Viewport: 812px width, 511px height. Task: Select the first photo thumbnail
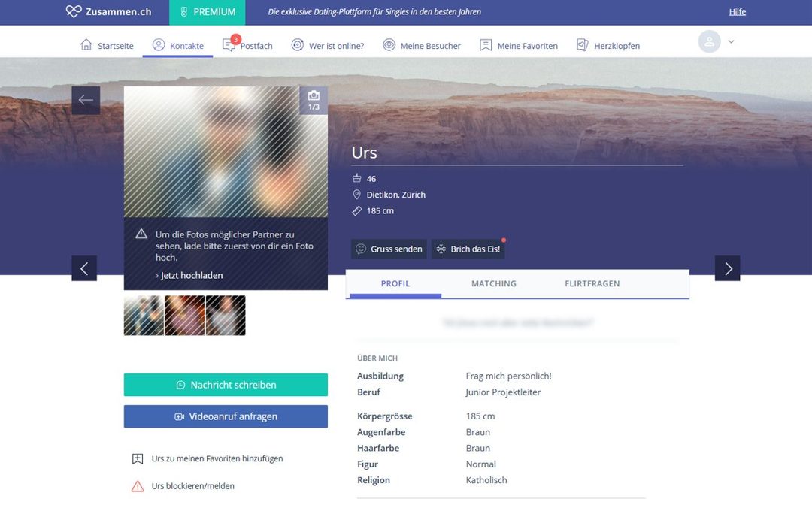click(x=144, y=316)
